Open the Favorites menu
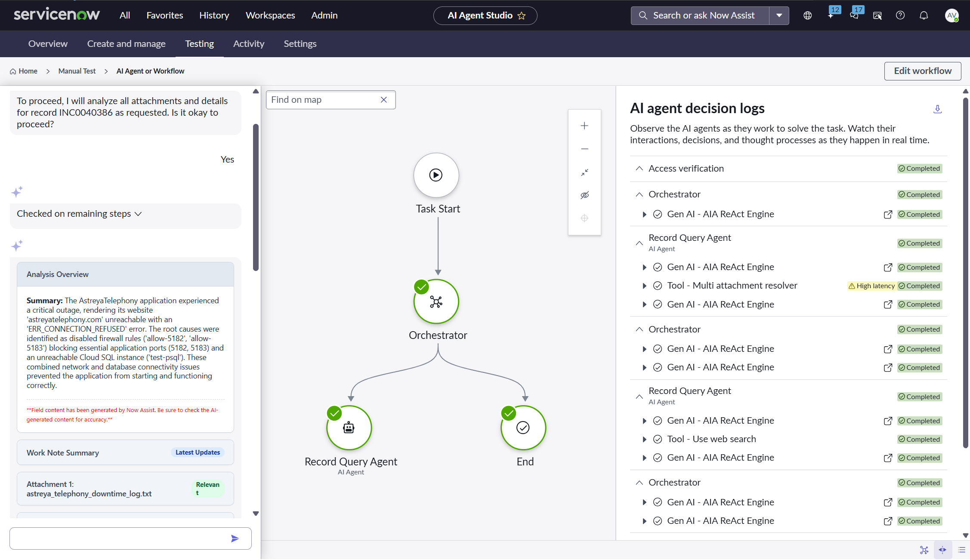 click(x=165, y=15)
